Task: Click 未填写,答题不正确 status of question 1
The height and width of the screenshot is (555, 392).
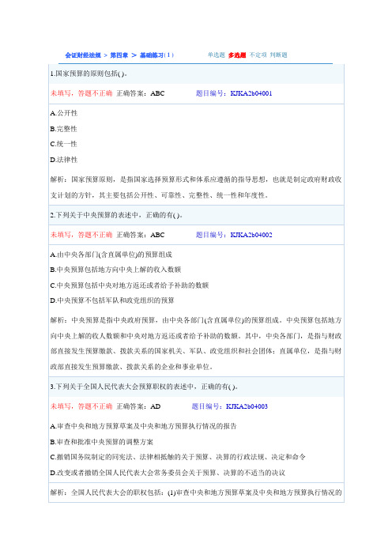Action: click(81, 93)
